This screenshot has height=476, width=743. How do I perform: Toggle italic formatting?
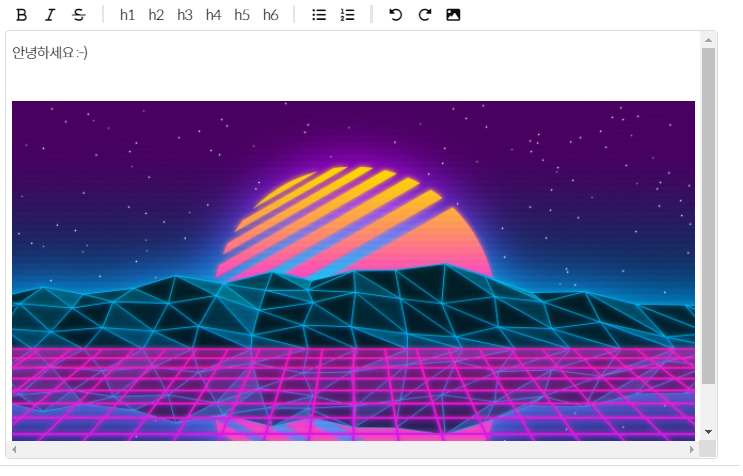(x=50, y=15)
